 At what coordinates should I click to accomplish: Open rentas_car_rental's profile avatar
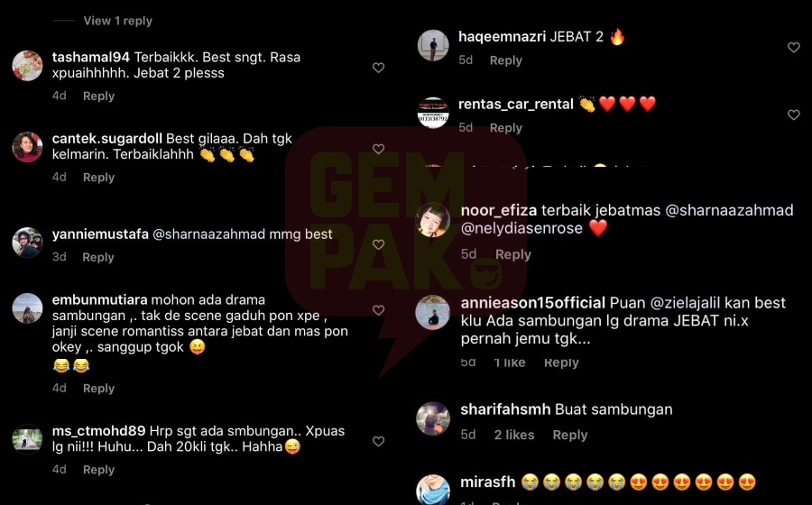pos(433,113)
